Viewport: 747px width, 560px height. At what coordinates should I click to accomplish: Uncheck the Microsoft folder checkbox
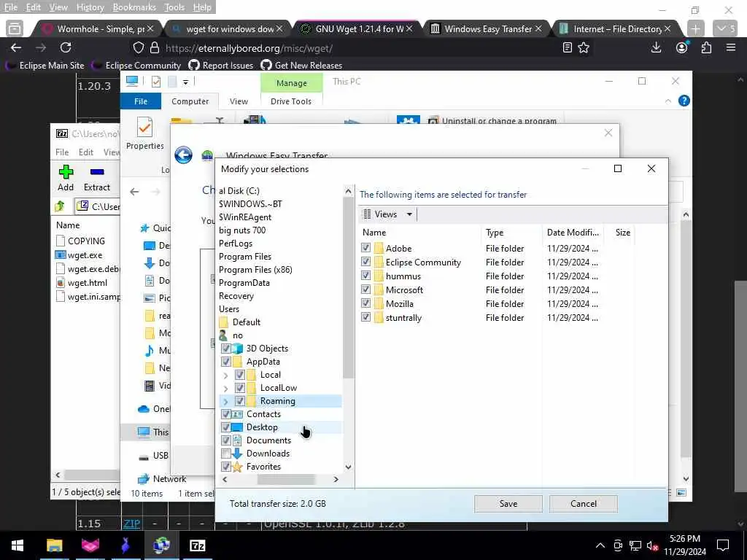365,289
